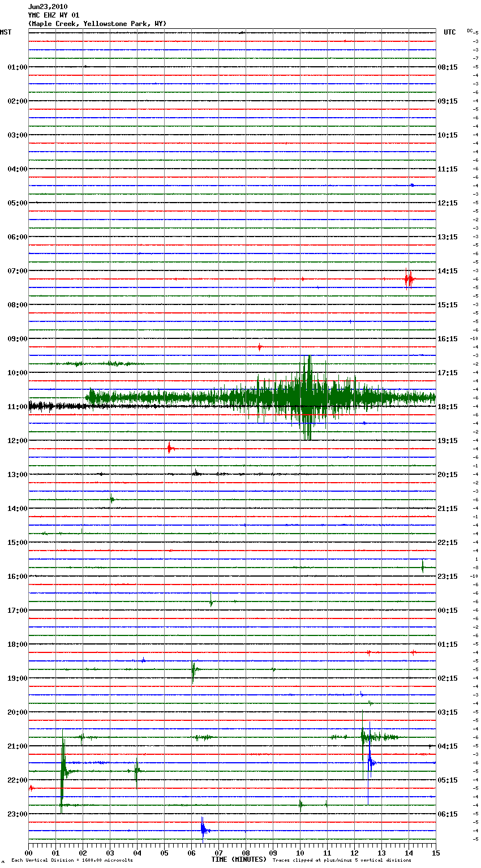
Task: Click the 15:15 UTC time label
Action: (448, 305)
